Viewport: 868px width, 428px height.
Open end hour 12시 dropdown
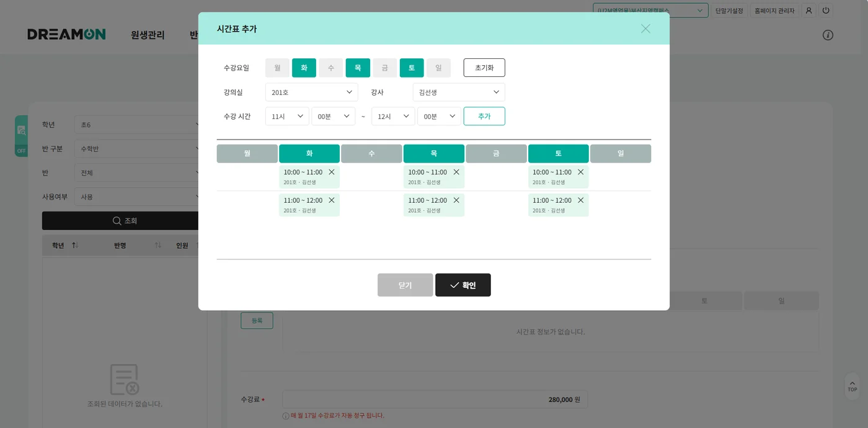coord(393,116)
